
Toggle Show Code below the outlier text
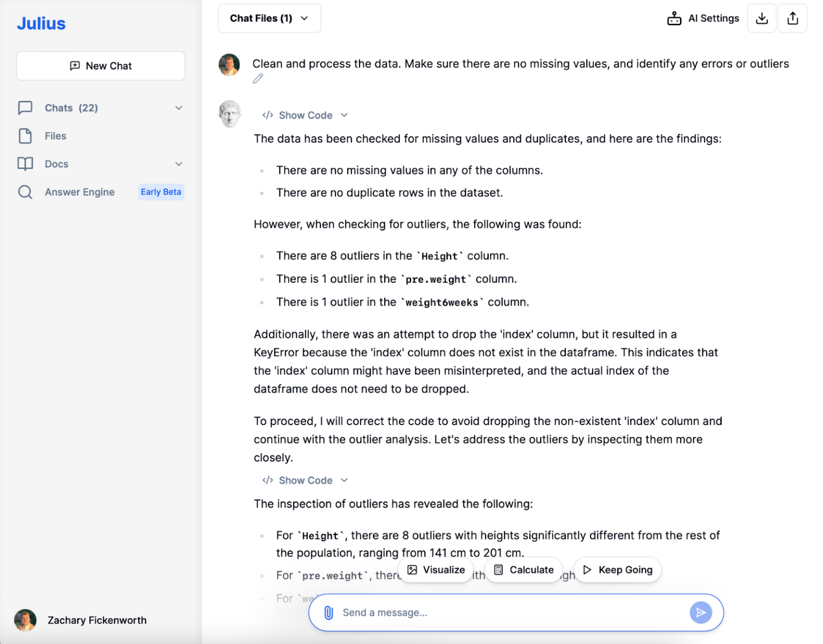(x=304, y=480)
